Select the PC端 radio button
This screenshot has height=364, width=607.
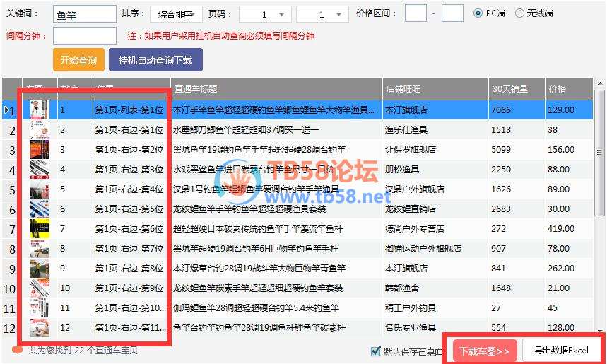point(478,13)
